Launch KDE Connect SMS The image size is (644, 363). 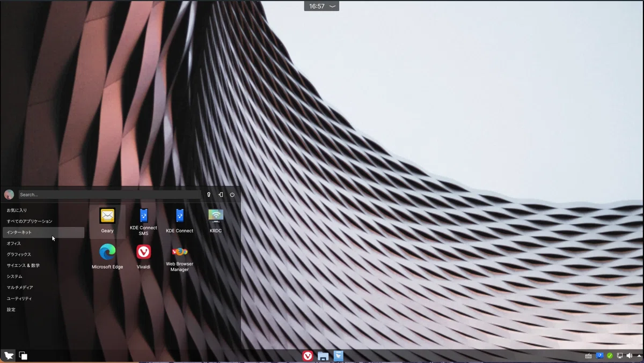tap(143, 221)
